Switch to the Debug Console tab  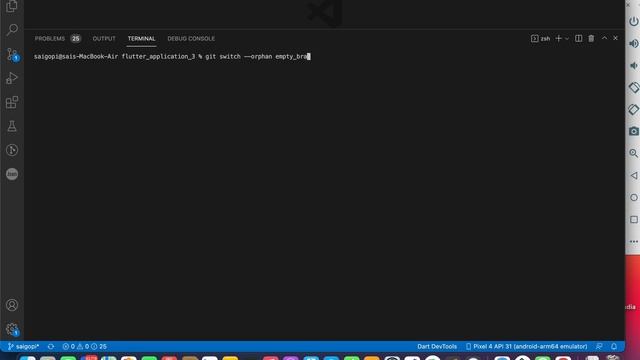[x=191, y=38]
